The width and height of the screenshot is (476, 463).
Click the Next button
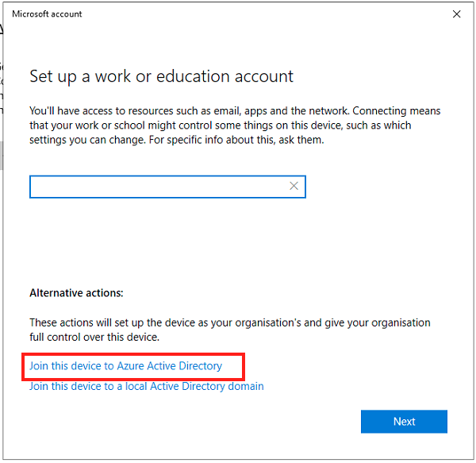(x=404, y=422)
